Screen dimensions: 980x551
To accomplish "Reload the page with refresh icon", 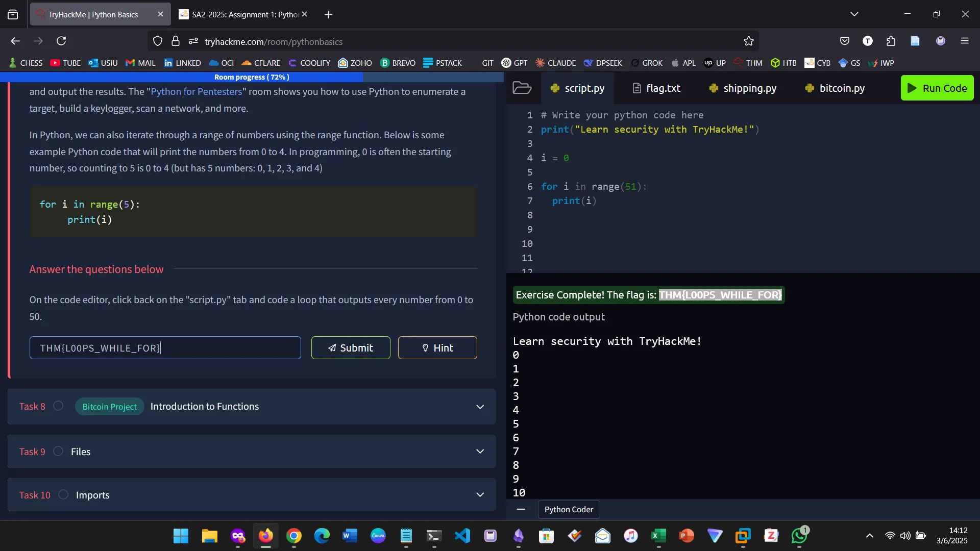I will coord(61,41).
